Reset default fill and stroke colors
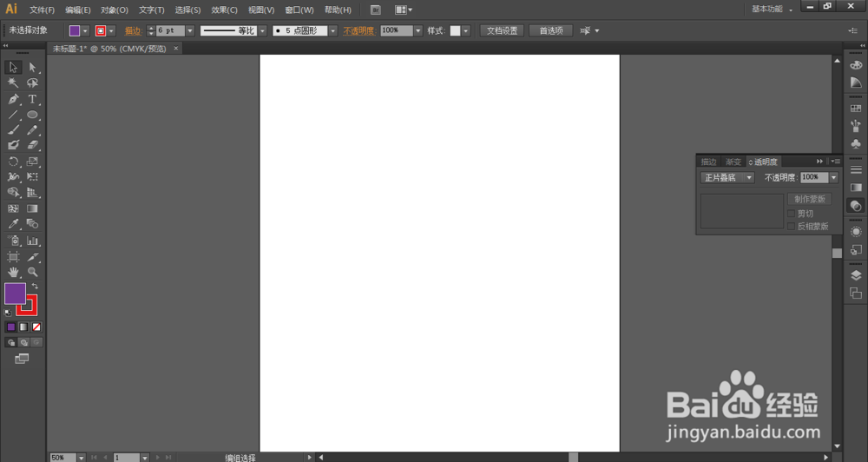Image resolution: width=868 pixels, height=462 pixels. (x=8, y=313)
